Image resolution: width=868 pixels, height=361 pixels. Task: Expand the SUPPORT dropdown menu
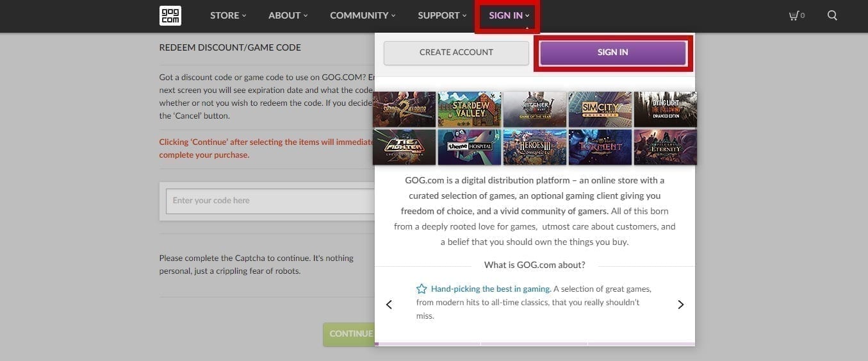pyautogui.click(x=442, y=15)
